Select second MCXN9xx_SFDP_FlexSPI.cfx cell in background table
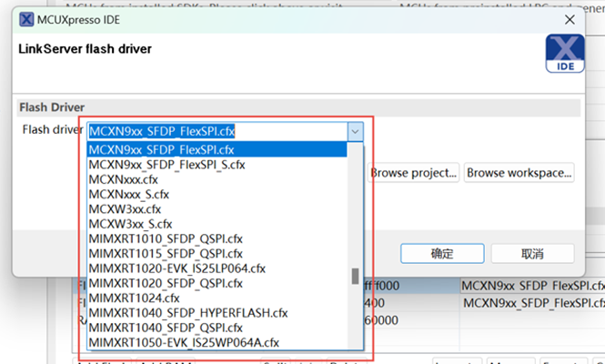This screenshot has width=605, height=364. pyautogui.click(x=533, y=303)
